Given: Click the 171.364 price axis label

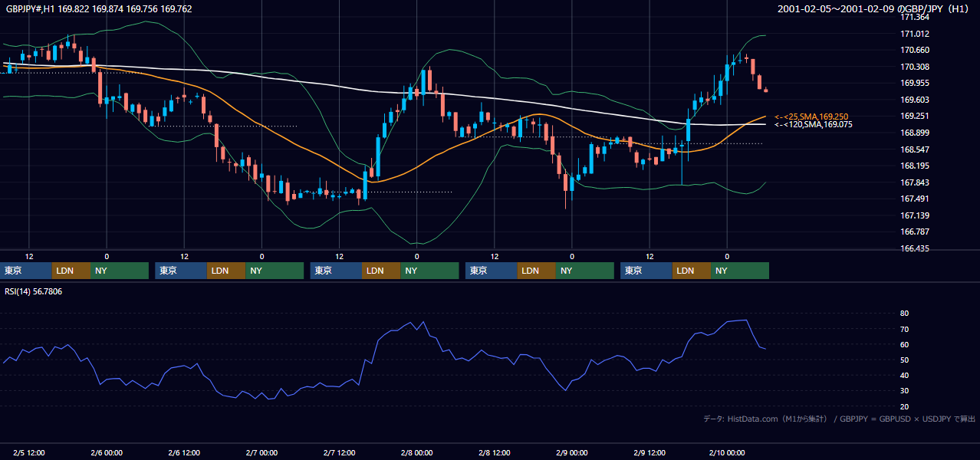Looking at the screenshot, I should (x=913, y=17).
